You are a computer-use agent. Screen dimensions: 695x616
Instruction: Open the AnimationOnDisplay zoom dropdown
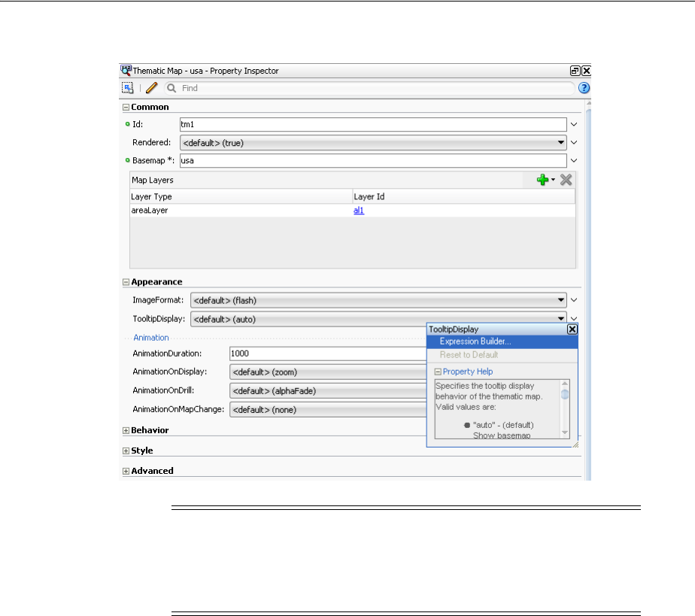(328, 372)
